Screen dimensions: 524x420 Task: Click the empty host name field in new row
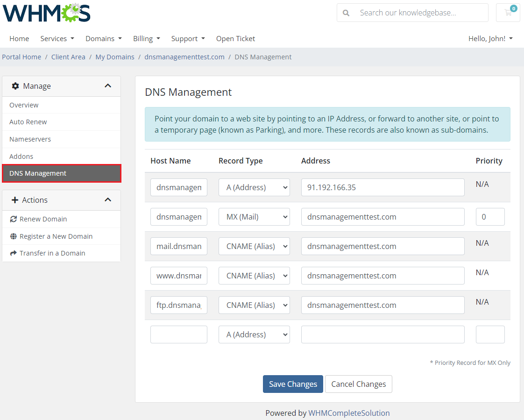(x=179, y=335)
